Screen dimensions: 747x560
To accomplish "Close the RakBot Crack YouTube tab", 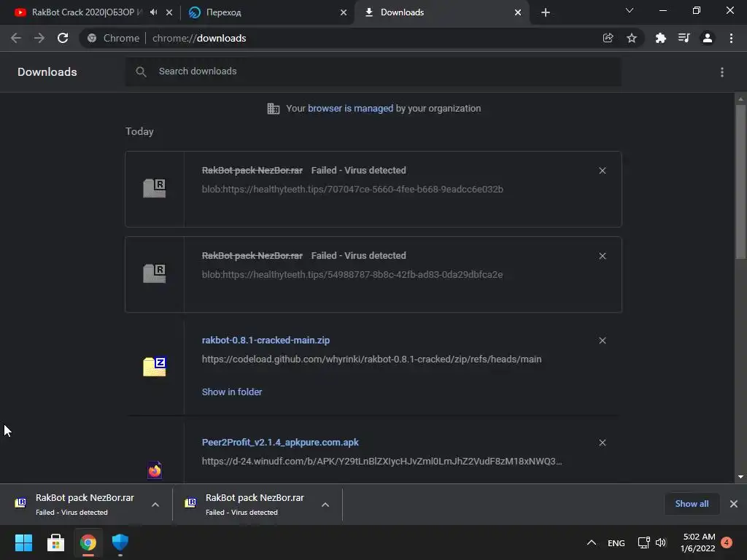I will click(x=169, y=12).
